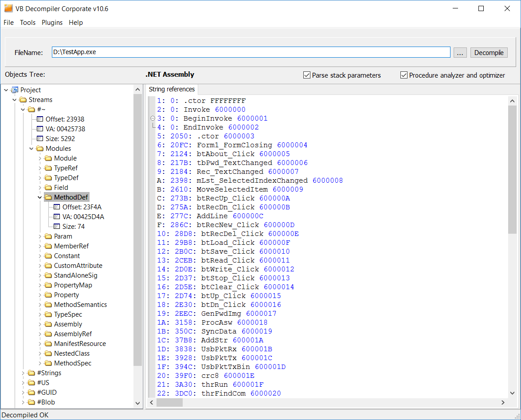Click the PropertyMap folder icon
Viewport: 521px width, 420px height.
48,285
